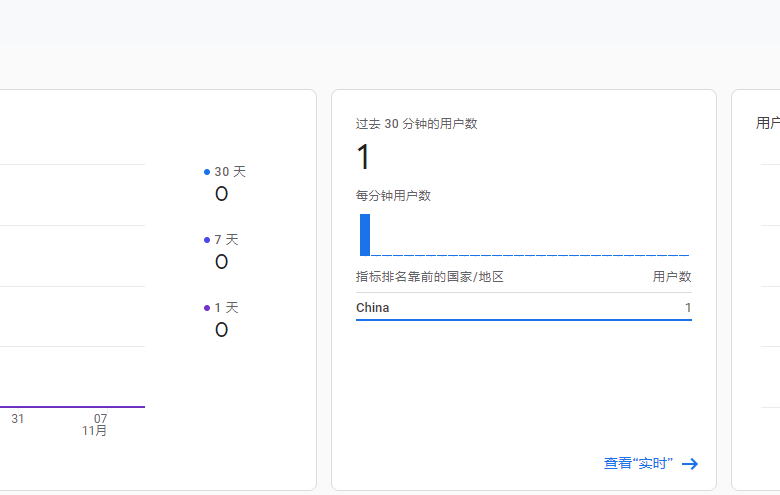Click the 7 天 legend dot
The width and height of the screenshot is (780, 495).
pos(207,240)
